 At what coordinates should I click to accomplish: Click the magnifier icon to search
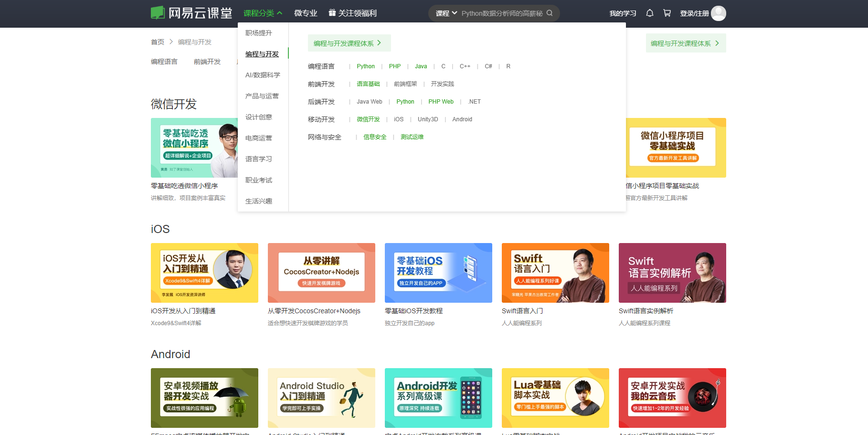(x=550, y=13)
